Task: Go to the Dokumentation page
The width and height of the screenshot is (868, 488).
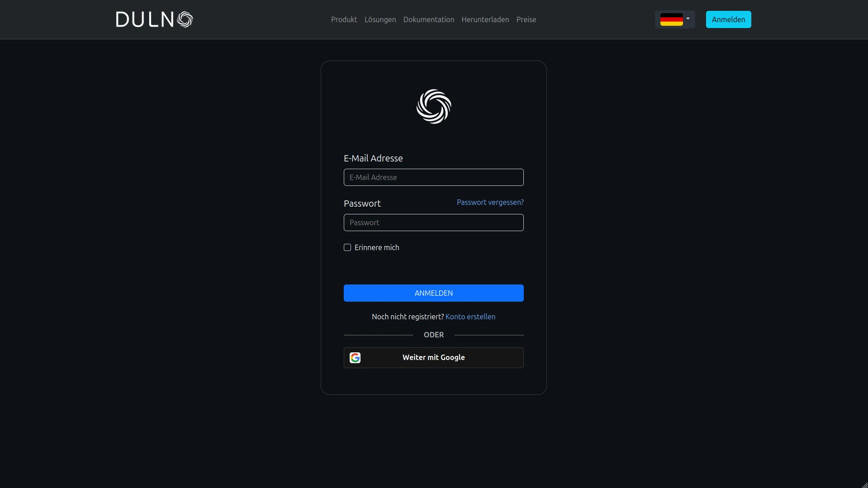Action: (428, 19)
